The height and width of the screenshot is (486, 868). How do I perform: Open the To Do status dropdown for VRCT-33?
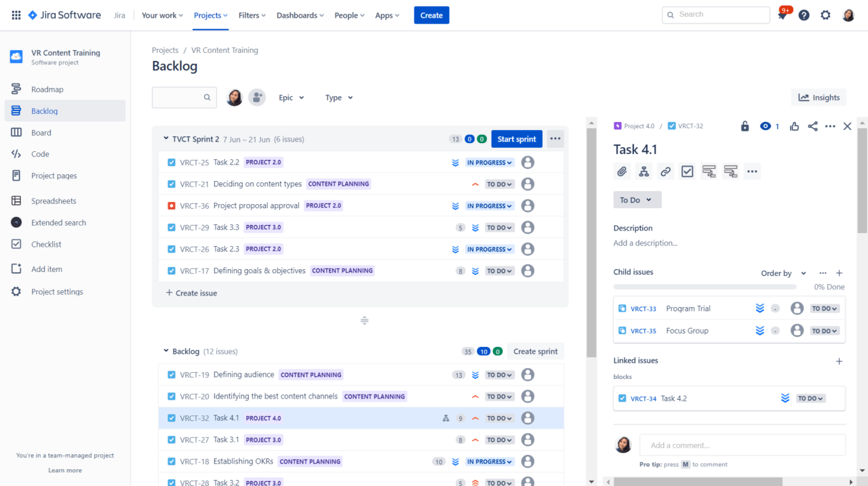tap(824, 308)
